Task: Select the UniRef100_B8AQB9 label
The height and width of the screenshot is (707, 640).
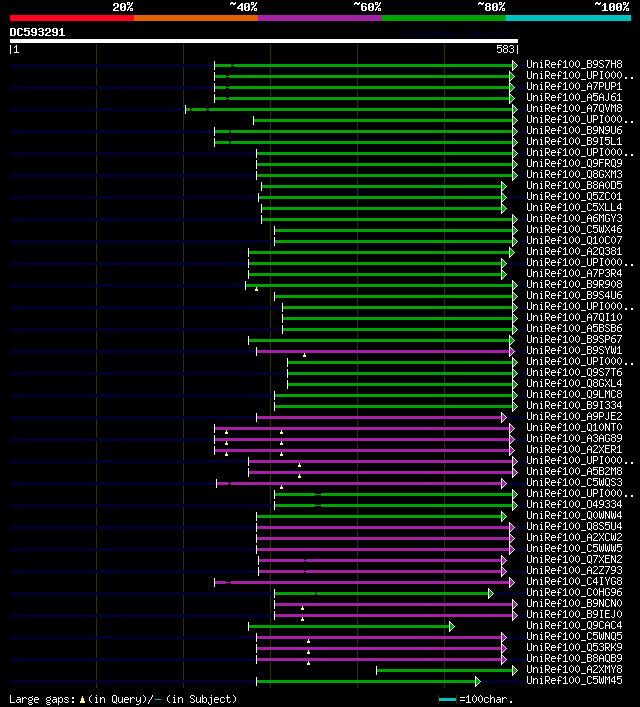Action: 574,658
